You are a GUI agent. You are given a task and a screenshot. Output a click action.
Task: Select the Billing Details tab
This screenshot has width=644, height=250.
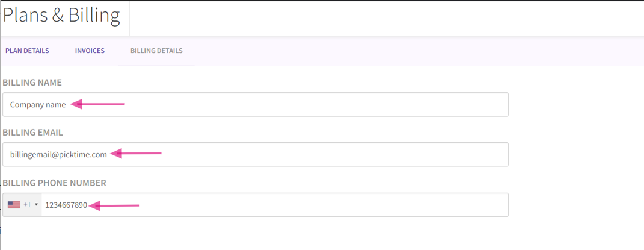click(x=156, y=51)
